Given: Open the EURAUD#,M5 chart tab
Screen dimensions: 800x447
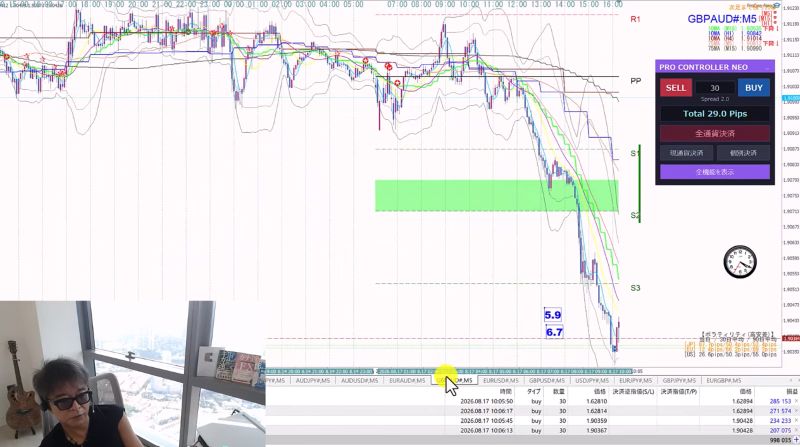Looking at the screenshot, I should pyautogui.click(x=407, y=381).
